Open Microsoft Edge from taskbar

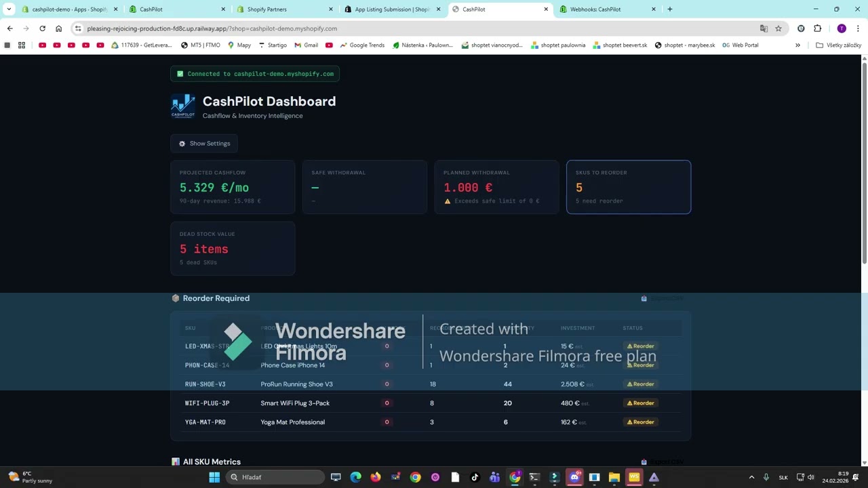click(x=355, y=477)
